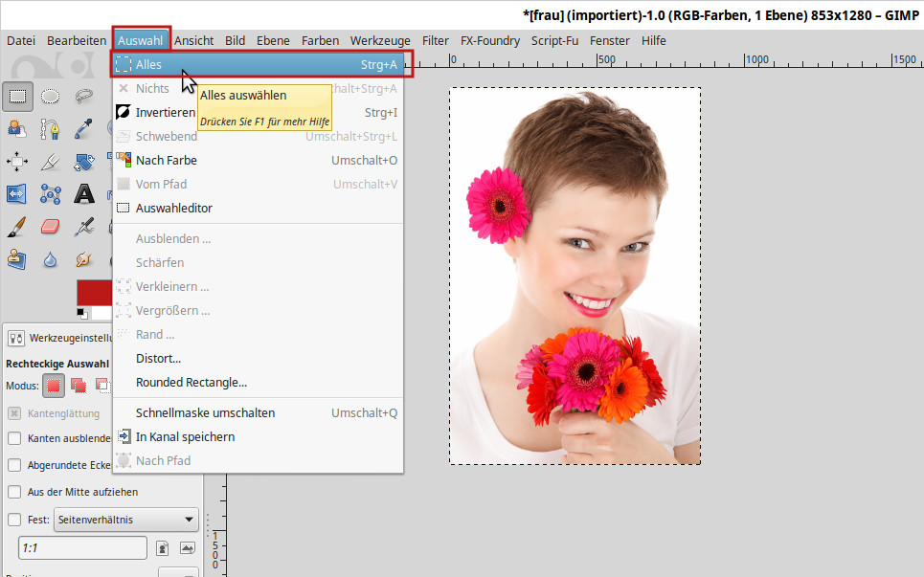Select 'Schnellmaske umschalten' menu entry

coord(205,412)
